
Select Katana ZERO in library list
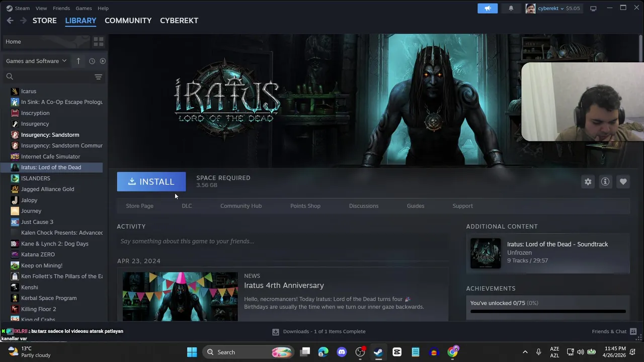click(x=38, y=254)
